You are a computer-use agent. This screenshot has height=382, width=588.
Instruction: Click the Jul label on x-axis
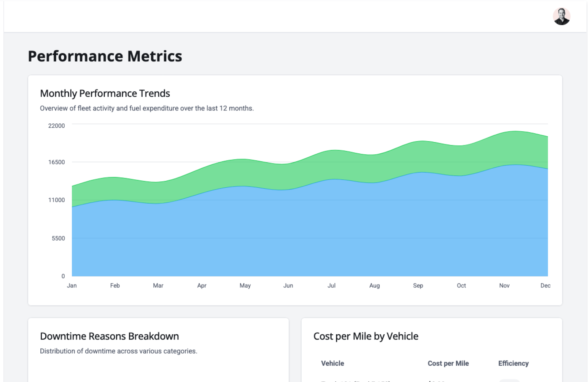(x=331, y=286)
